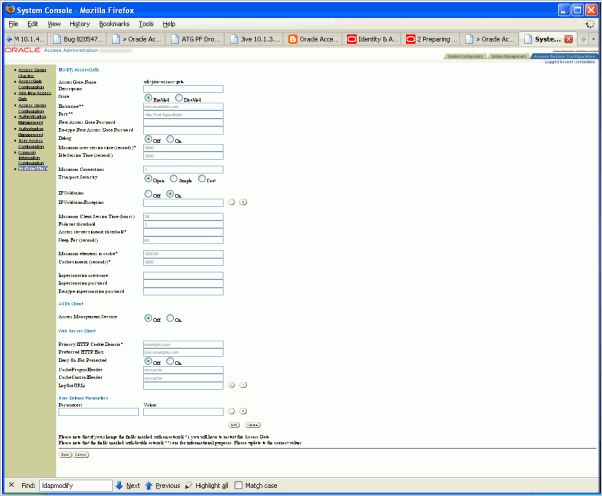Click the New Access Gate Password field
This screenshot has width=602, height=496.
pos(183,122)
